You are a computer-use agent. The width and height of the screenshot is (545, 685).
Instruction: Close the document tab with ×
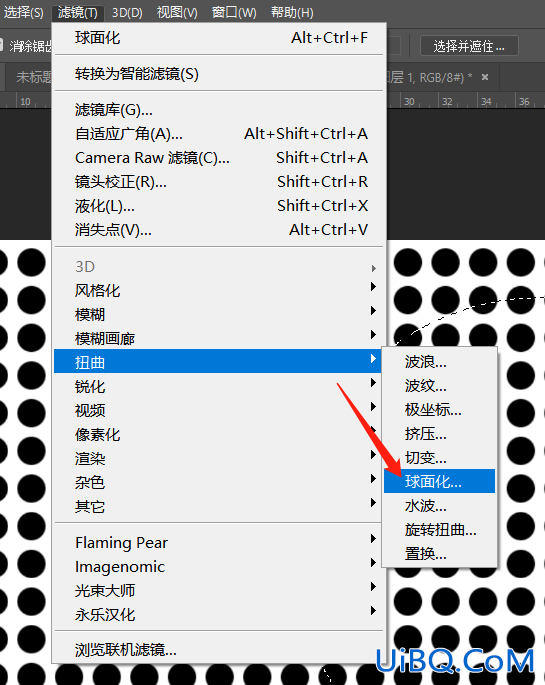coord(484,77)
